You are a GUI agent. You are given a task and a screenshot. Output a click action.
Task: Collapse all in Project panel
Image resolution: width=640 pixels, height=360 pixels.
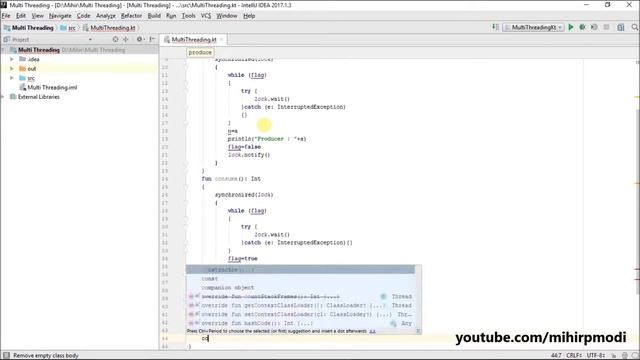click(126, 39)
